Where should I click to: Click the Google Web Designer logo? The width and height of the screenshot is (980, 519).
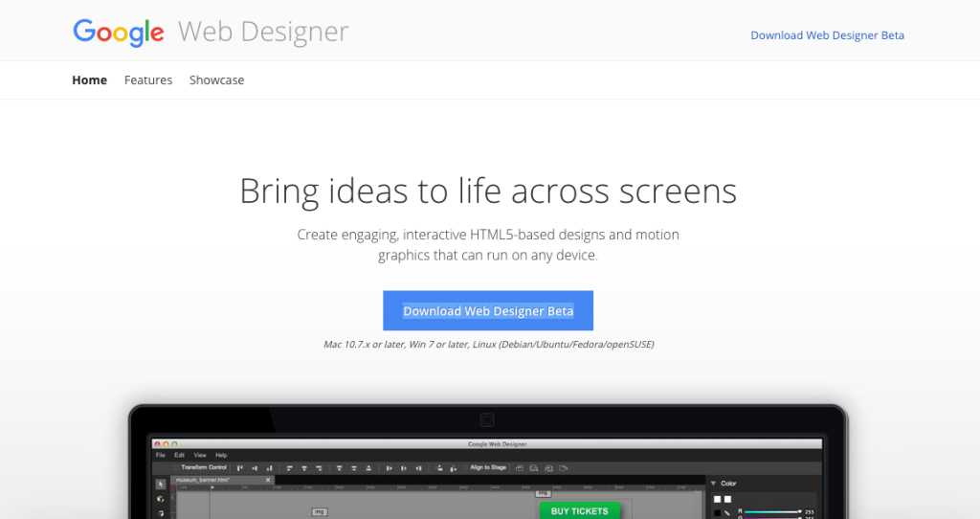[x=211, y=32]
